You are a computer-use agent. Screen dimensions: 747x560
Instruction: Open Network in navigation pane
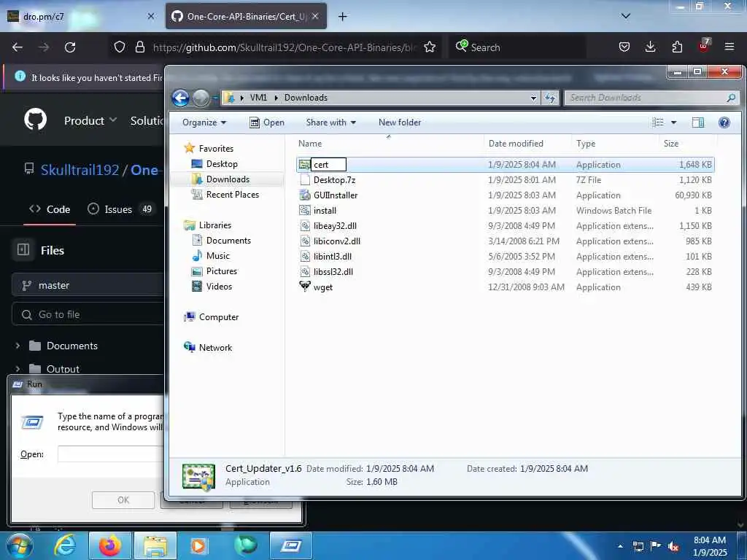point(215,348)
